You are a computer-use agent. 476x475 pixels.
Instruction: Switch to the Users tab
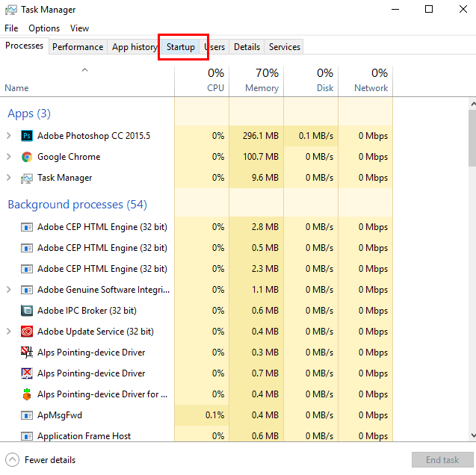214,47
